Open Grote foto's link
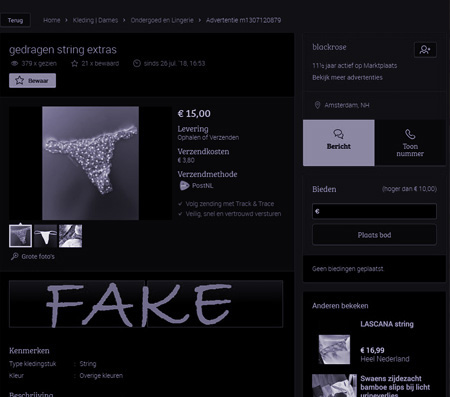Viewport: 450px width, 397px height. click(38, 257)
